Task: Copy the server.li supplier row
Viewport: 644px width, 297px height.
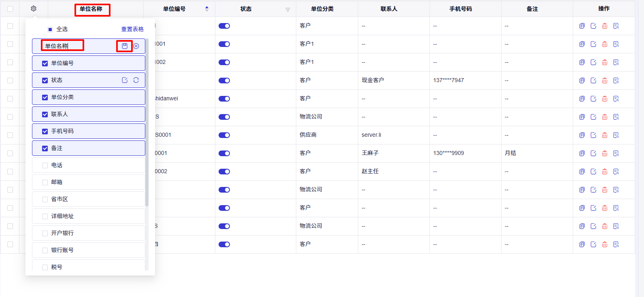Action: click(x=582, y=135)
